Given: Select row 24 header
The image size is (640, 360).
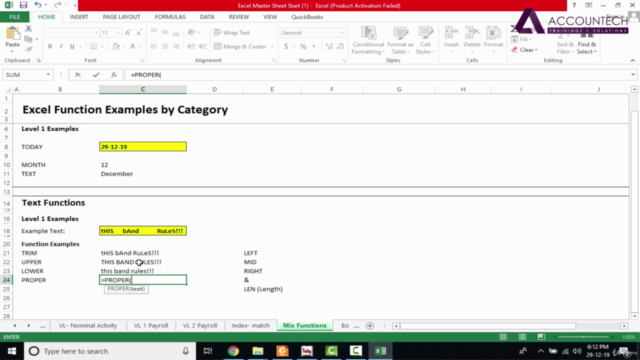Looking at the screenshot, I should [7, 280].
